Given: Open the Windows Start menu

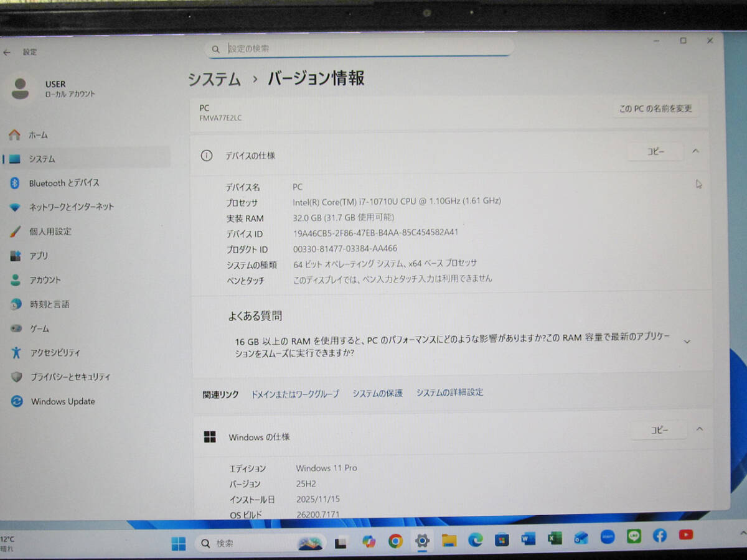Looking at the screenshot, I should [179, 543].
